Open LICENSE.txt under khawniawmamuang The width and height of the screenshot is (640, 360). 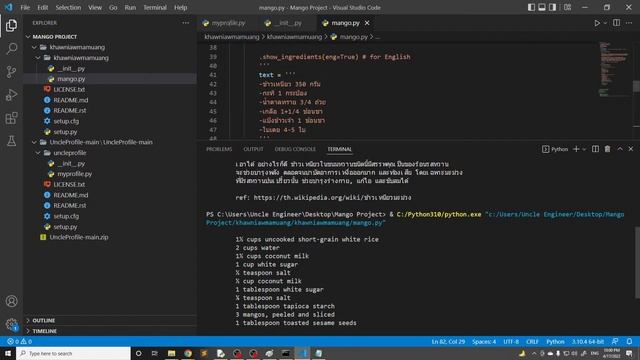[69, 89]
